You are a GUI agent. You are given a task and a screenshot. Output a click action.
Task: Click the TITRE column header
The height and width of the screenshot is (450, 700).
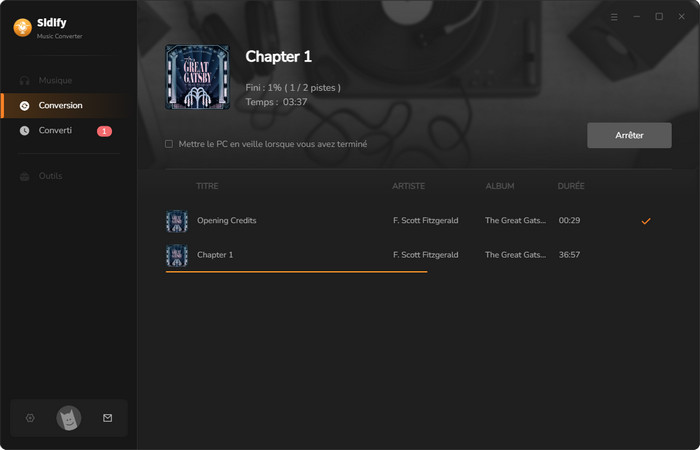click(x=207, y=186)
